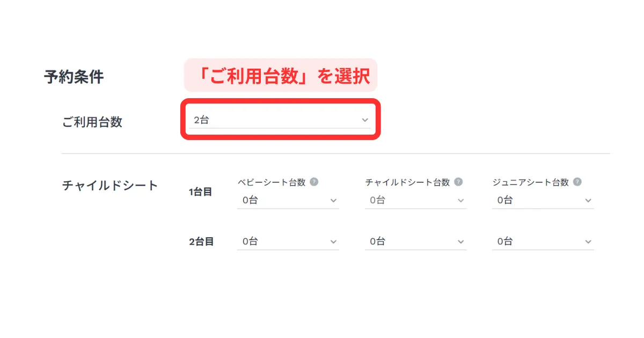Click the ジュニアシート台数 column label
Image resolution: width=644 pixels, height=338 pixels.
click(530, 182)
